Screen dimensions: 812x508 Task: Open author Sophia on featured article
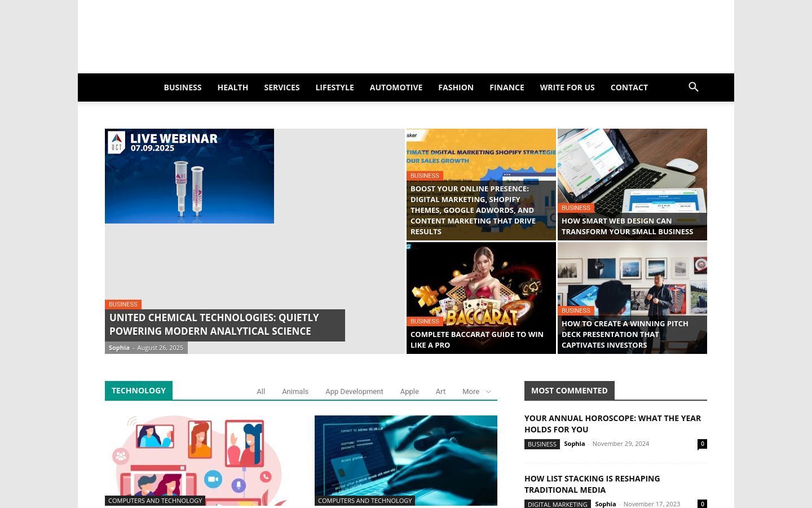click(x=119, y=348)
